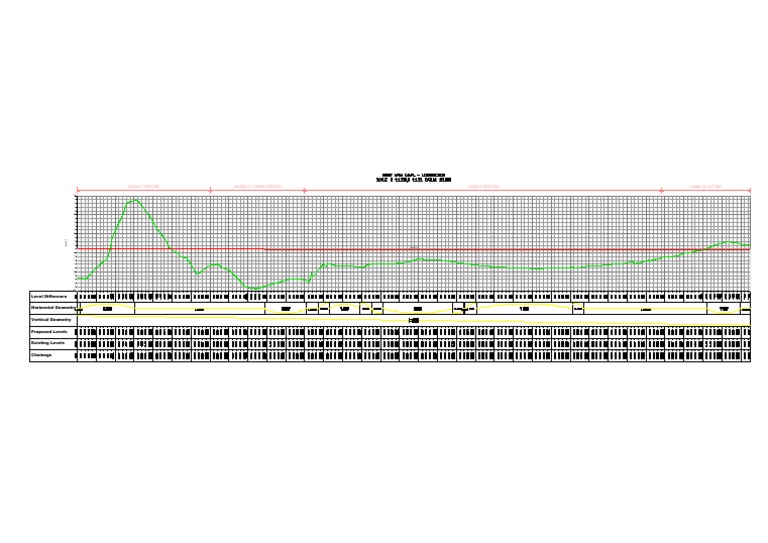Screen dimensions: 768x543
Task: Click the "Level Difference" row label
Action: click(x=49, y=297)
